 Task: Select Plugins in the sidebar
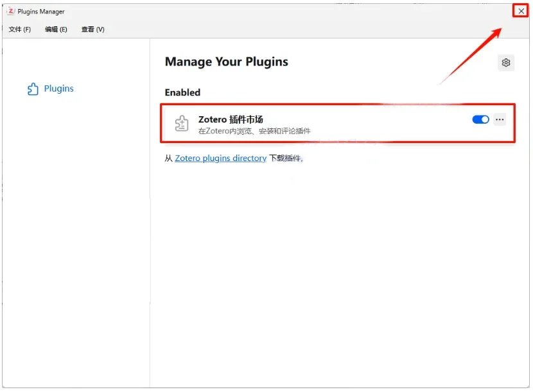coord(50,89)
